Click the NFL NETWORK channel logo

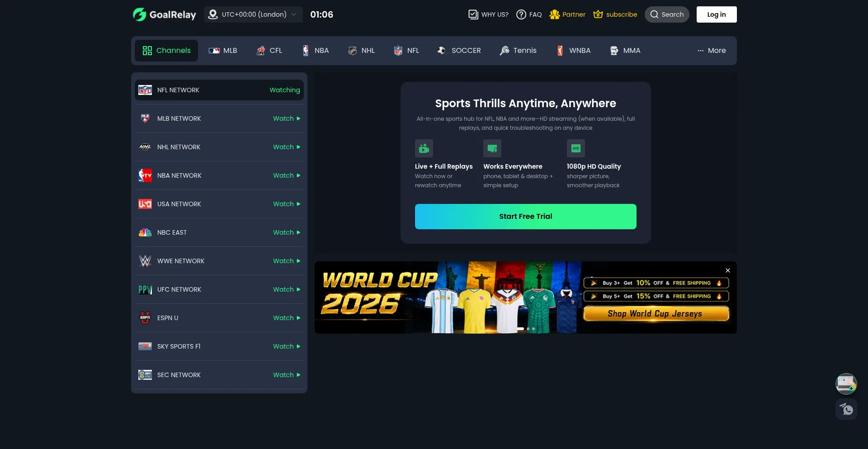click(x=145, y=90)
